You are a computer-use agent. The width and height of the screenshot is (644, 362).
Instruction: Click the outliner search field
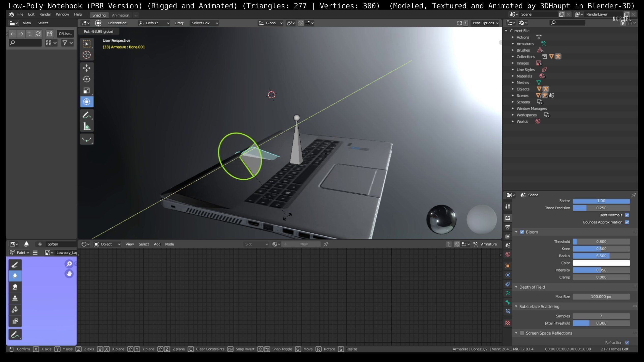click(x=567, y=23)
